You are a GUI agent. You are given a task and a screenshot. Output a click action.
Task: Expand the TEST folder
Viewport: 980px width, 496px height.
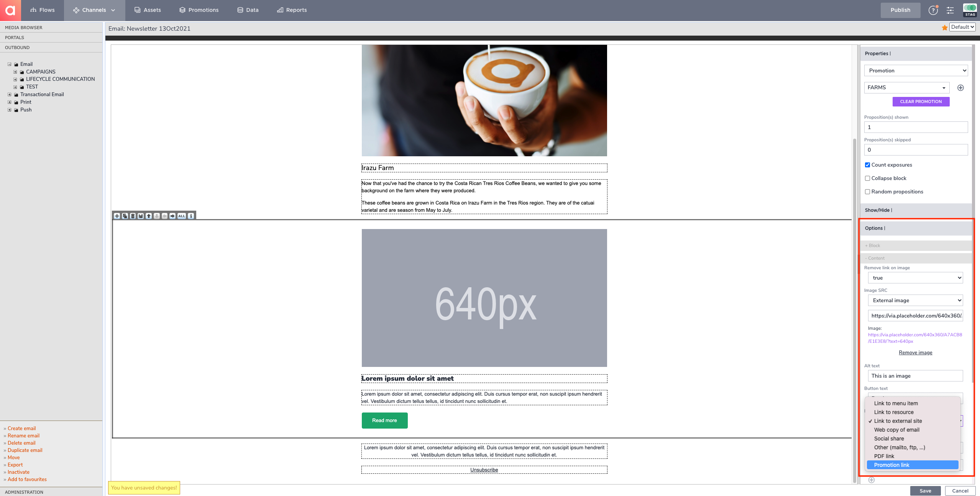pyautogui.click(x=15, y=87)
